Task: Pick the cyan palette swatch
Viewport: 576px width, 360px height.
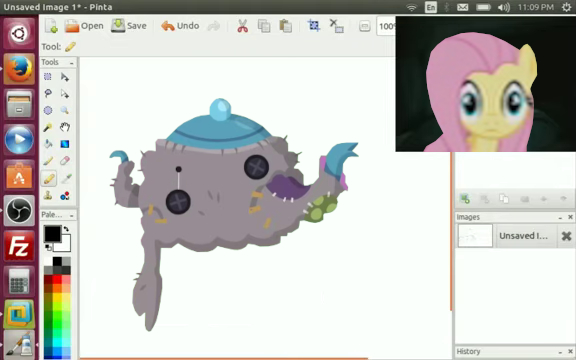Action: (57, 342)
